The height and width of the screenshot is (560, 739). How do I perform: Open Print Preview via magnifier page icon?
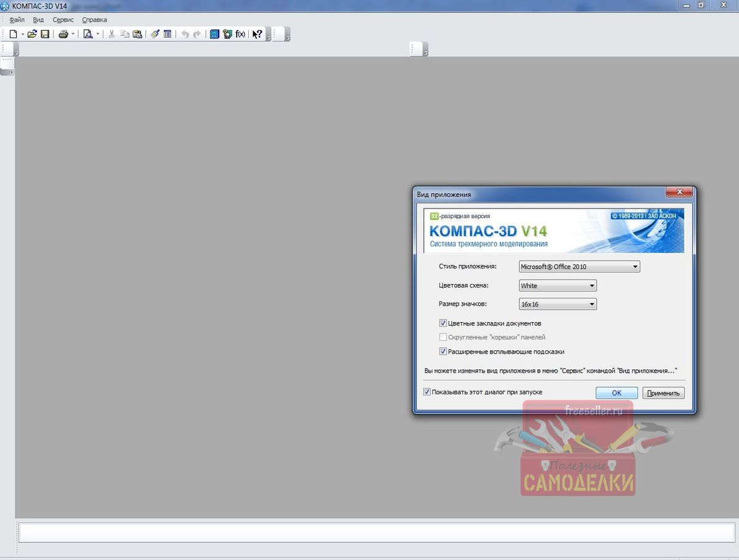tap(88, 34)
